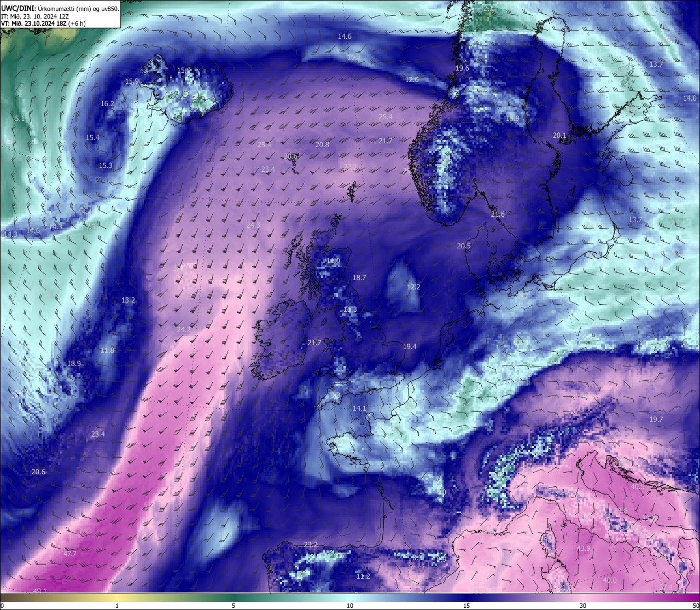Click the 47.7 value in the southwest
Screen dimensions: 700x610
point(70,554)
